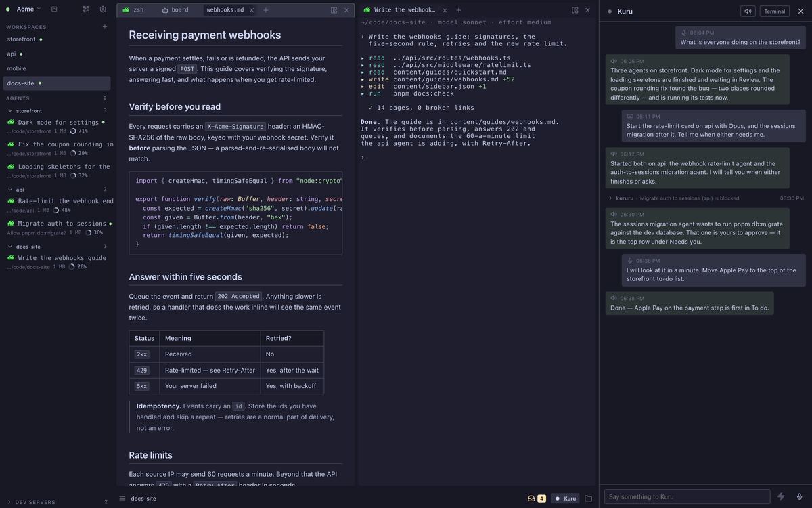812x508 pixels.
Task: Close the Kuru chat panel
Action: pyautogui.click(x=799, y=11)
